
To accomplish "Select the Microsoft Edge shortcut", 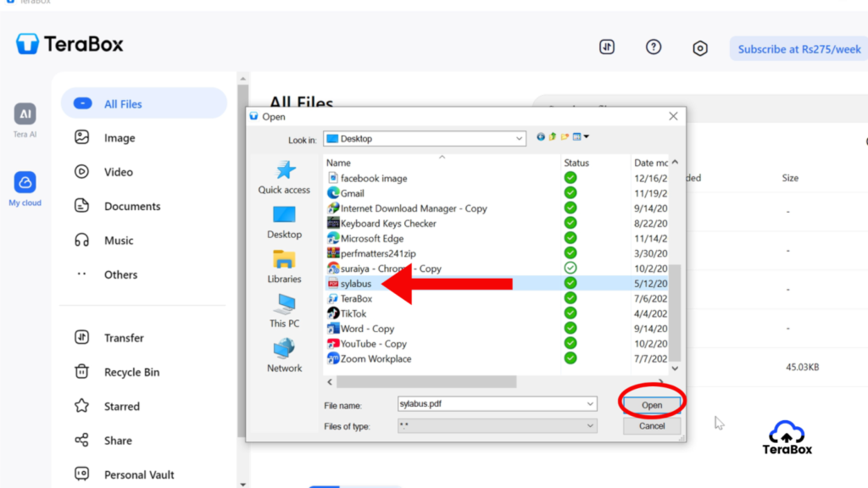I will point(365,238).
